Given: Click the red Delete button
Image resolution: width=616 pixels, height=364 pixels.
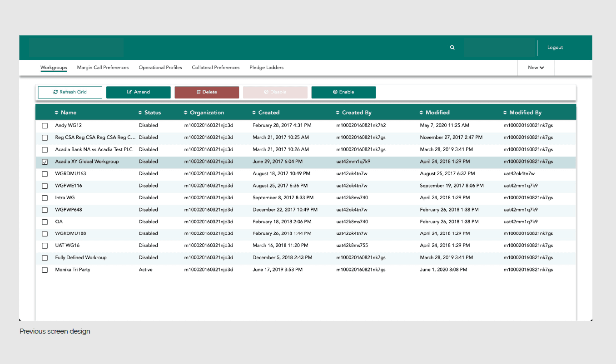Looking at the screenshot, I should (207, 92).
